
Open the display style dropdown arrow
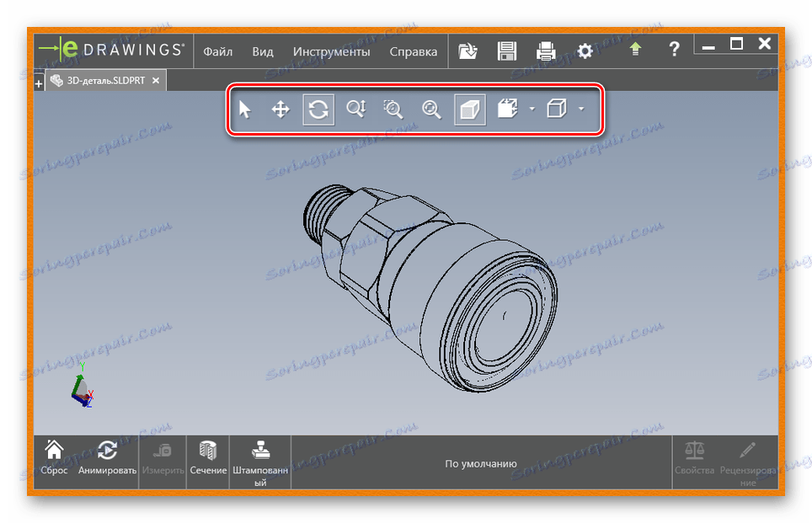581,109
